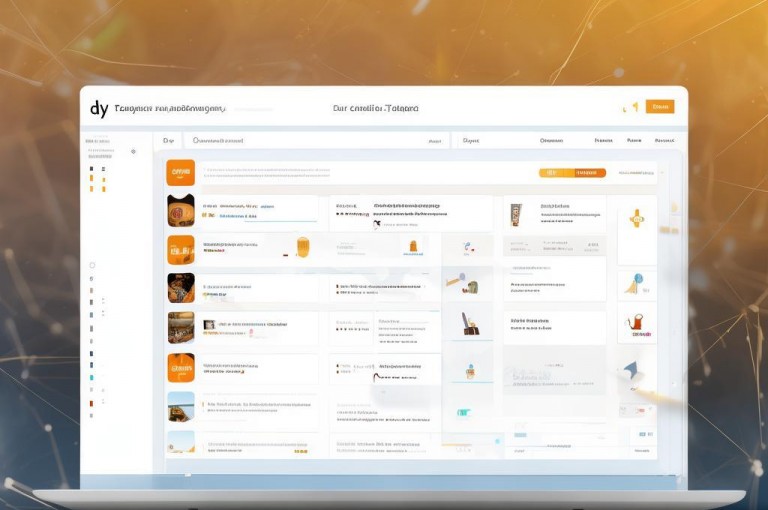Click the 'dy' logo in the header
Screen dimensions: 768x510
coord(99,109)
